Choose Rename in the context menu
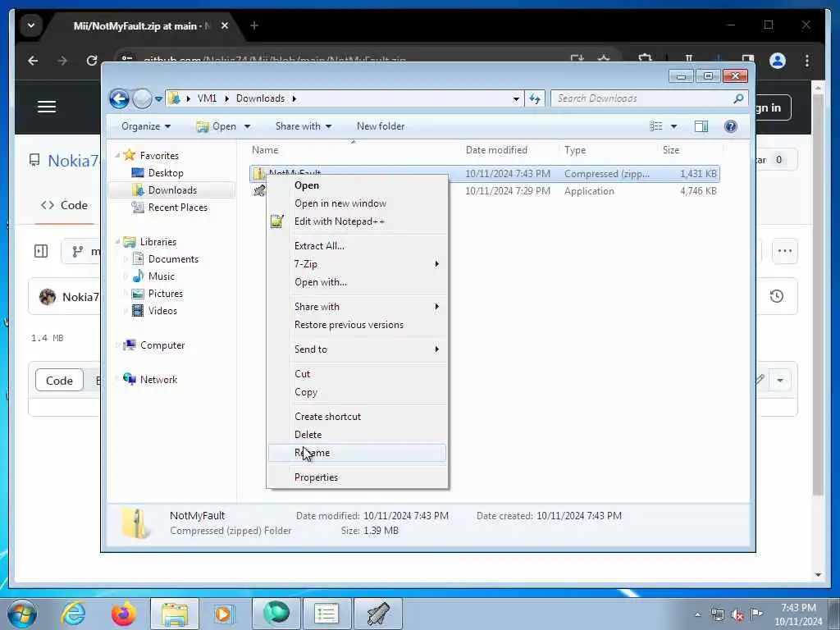Viewport: 840px width, 630px height. [357, 453]
